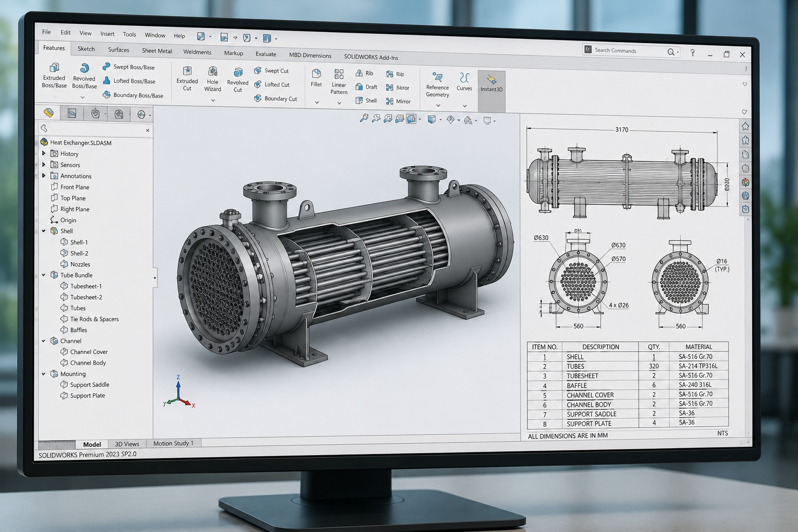The image size is (798, 532).
Task: Apply the Fillet tool
Action: [x=316, y=77]
